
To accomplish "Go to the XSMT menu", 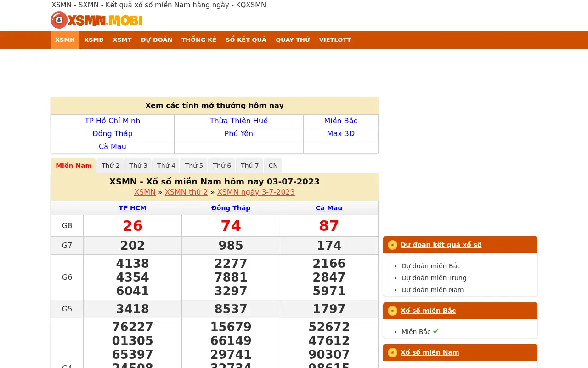I will coord(122,40).
